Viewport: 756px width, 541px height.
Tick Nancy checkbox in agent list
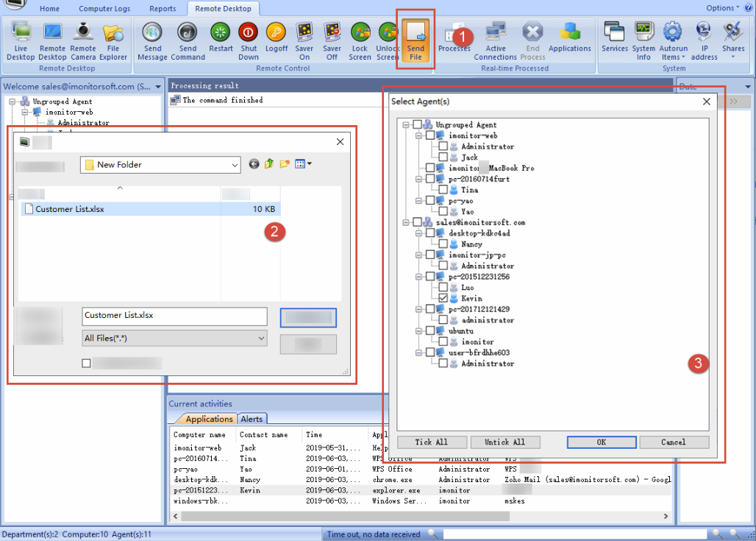(x=443, y=244)
